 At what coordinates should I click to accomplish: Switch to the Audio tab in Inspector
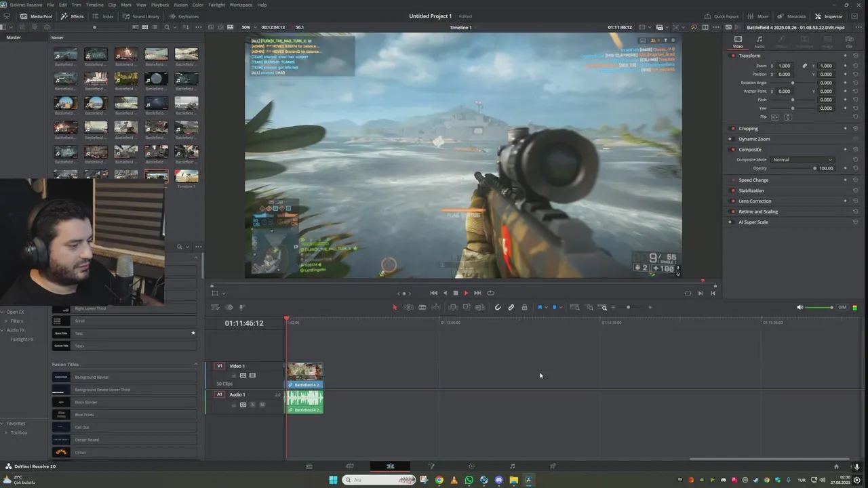(759, 42)
